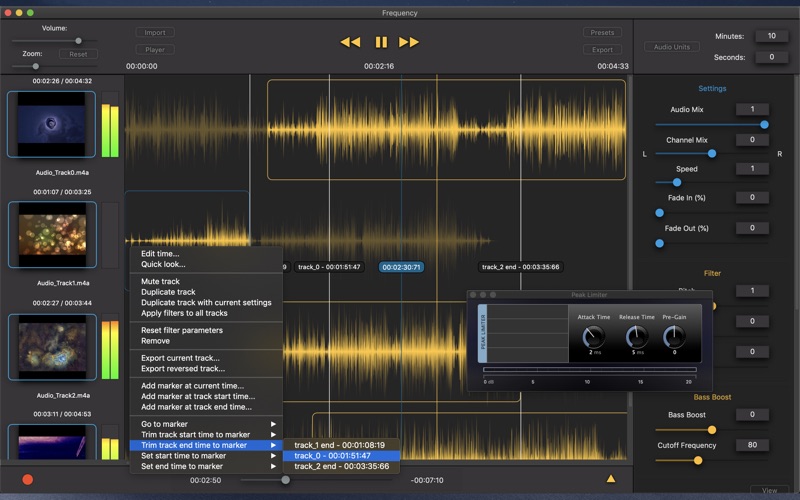Viewport: 800px width, 500px height.
Task: Click the track_0 - 00:01:51:47 timeline marker label
Action: pos(329,267)
